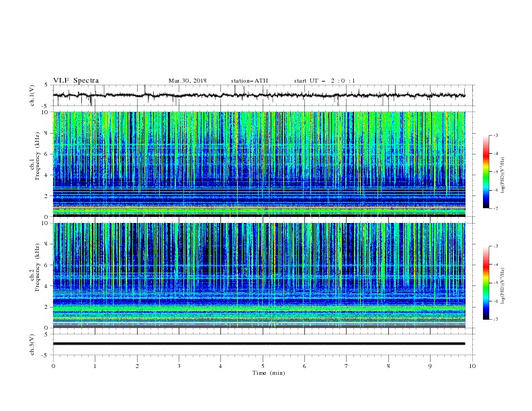The height and width of the screenshot is (411, 532).
Task: Click the 'ch.3(V)' axis label
Action: click(32, 345)
